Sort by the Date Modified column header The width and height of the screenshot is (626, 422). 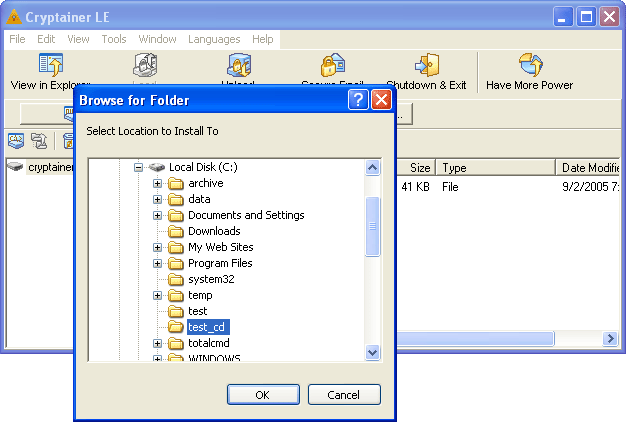[587, 168]
